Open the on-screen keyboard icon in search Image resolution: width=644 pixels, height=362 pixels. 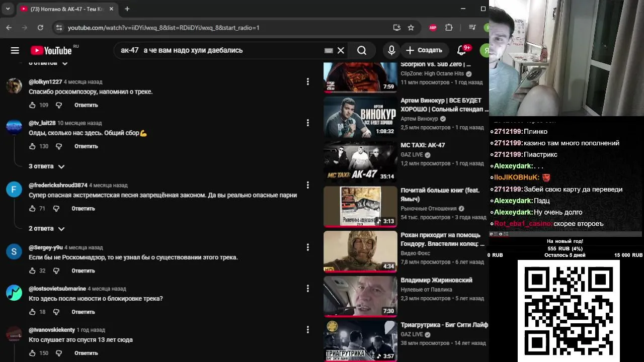[329, 50]
